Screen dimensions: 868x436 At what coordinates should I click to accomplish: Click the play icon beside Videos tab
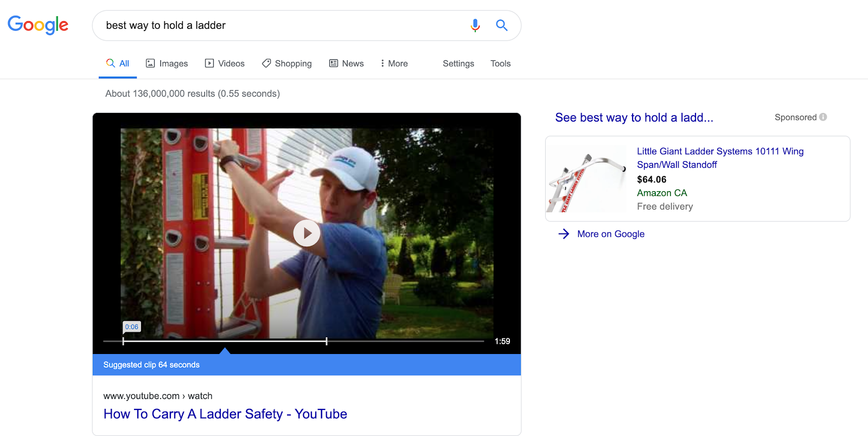click(x=209, y=63)
